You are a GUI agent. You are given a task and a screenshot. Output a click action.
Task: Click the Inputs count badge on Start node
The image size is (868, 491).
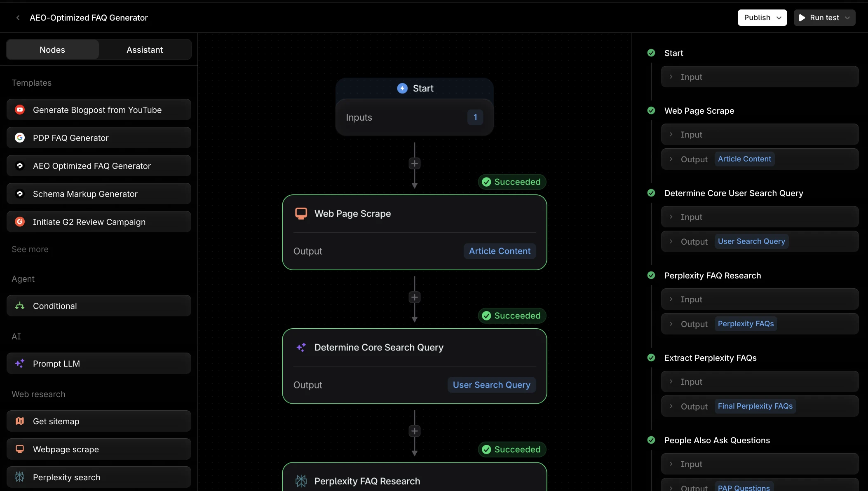click(475, 117)
